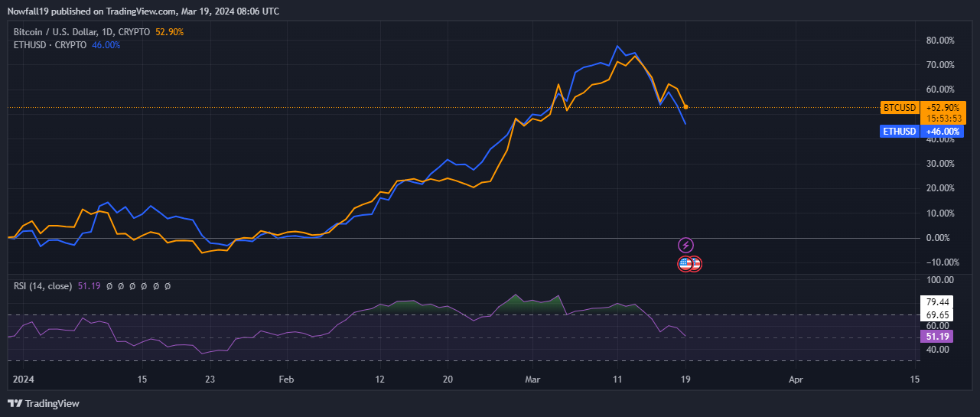Click the orange dot at the BTC line end

(685, 107)
